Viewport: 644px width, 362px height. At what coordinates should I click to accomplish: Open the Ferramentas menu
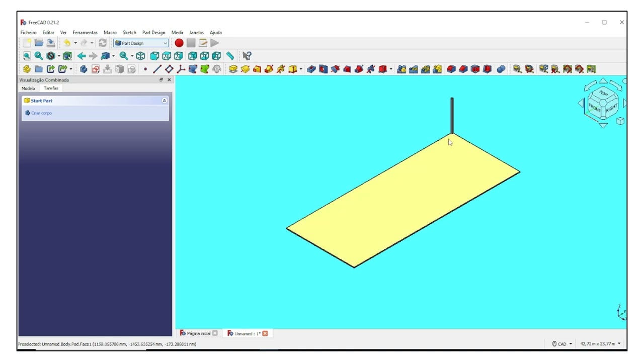[85, 33]
